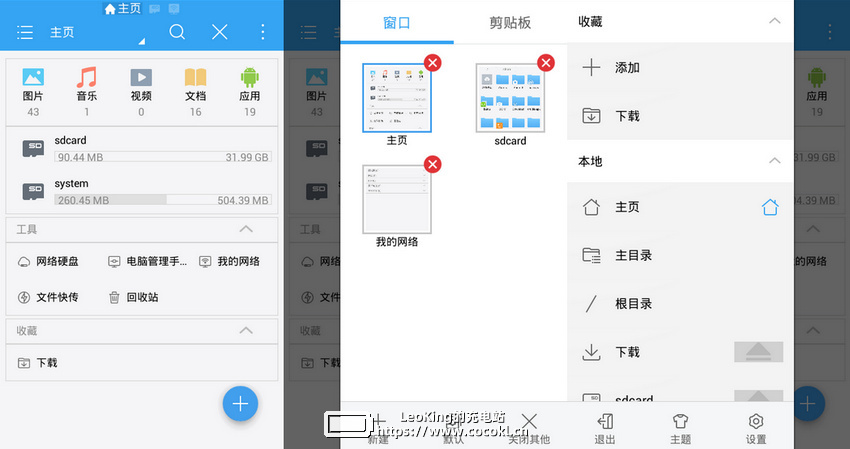Open 下载 under 收藏 in the drawer
Screen dimensions: 850x449
(x=680, y=116)
